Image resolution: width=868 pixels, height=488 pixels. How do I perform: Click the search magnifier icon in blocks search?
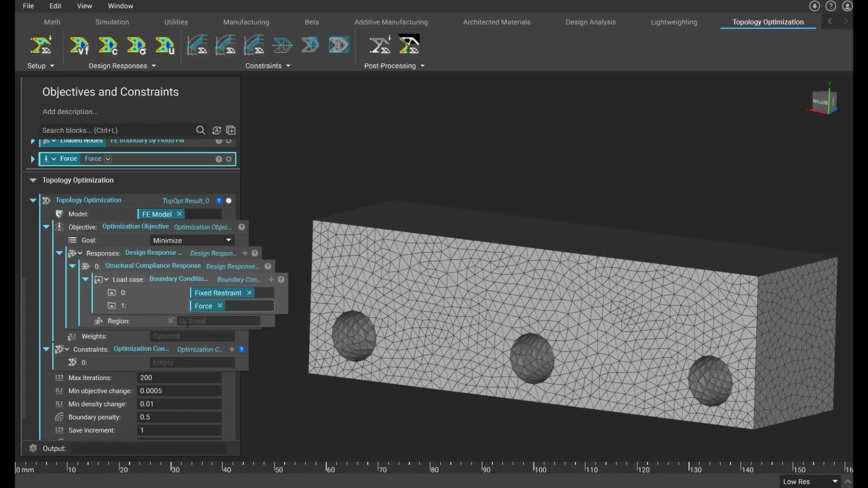201,130
